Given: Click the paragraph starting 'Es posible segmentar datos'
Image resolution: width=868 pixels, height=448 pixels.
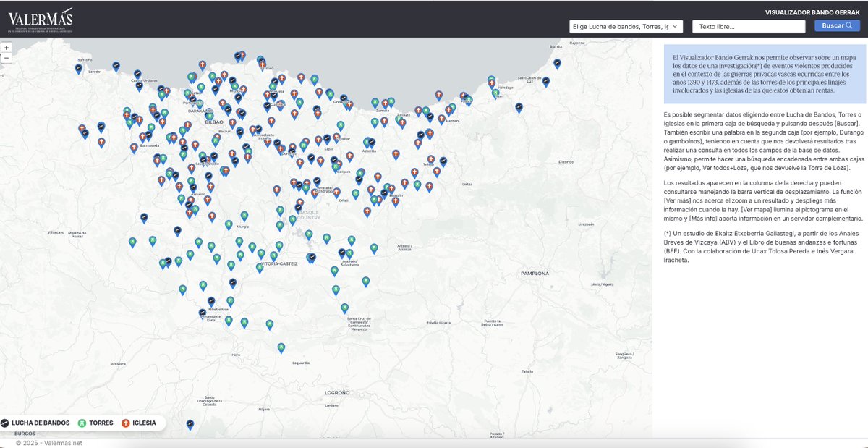Looking at the screenshot, I should point(764,141).
